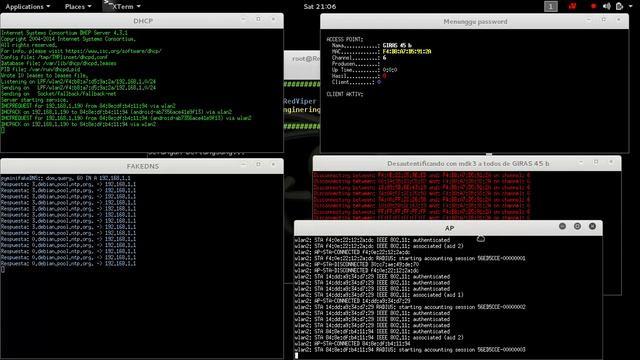Click 'Wrote 10 leases to leases file' line
Image resolution: width=640 pixels, height=360 pixels.
(x=44, y=76)
